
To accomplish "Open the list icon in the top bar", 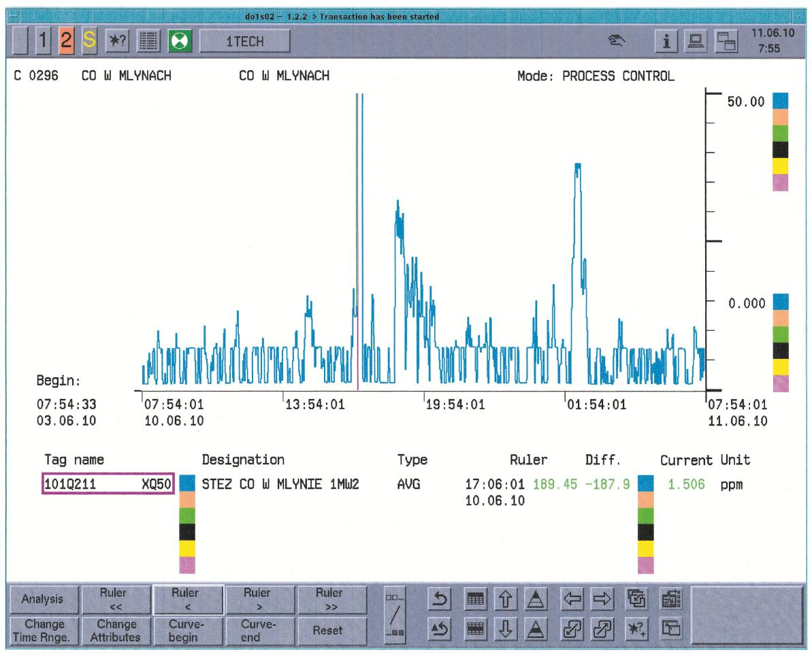I will pos(148,41).
